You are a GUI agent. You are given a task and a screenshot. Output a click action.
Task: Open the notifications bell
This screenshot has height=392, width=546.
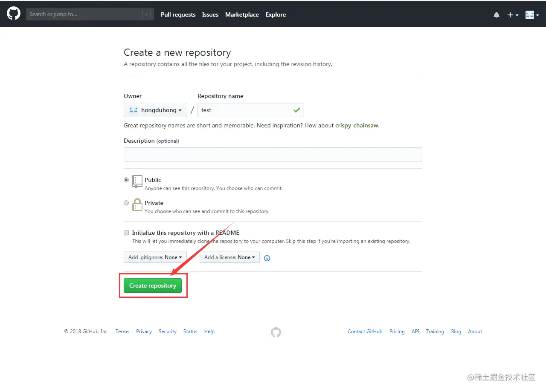coord(497,15)
